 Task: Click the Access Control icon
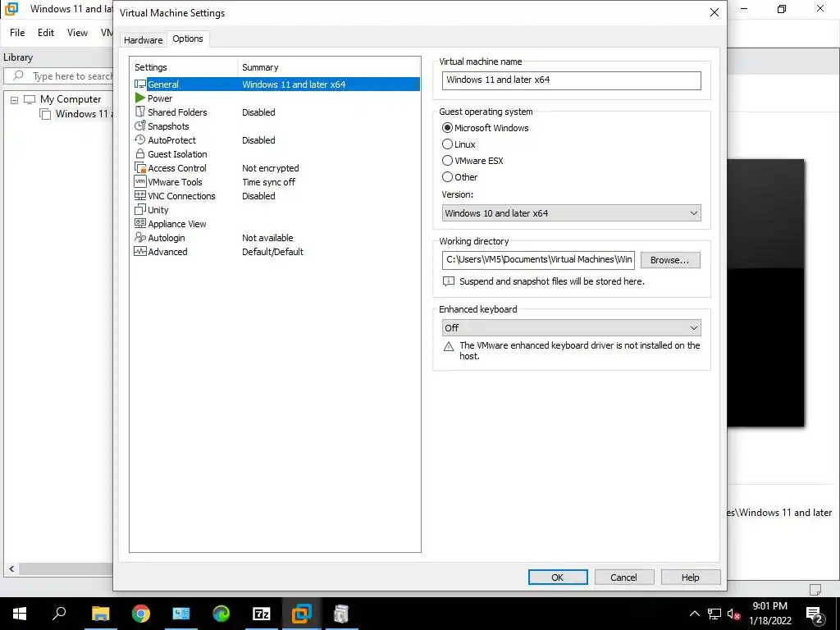(x=139, y=167)
